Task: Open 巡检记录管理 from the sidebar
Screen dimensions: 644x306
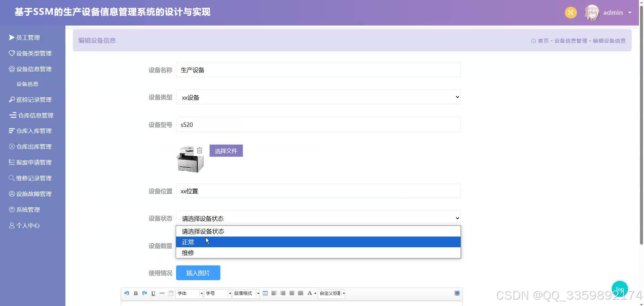Action: (34, 99)
